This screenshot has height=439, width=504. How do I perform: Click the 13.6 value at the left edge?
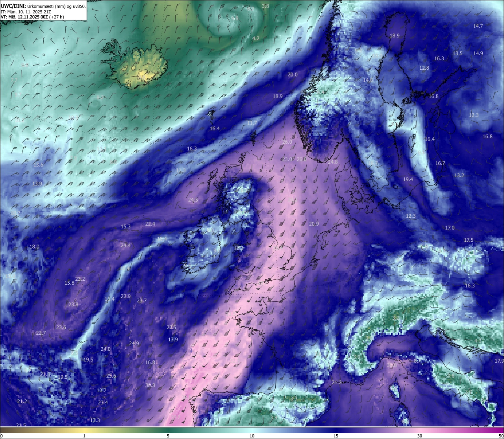tap(38, 165)
